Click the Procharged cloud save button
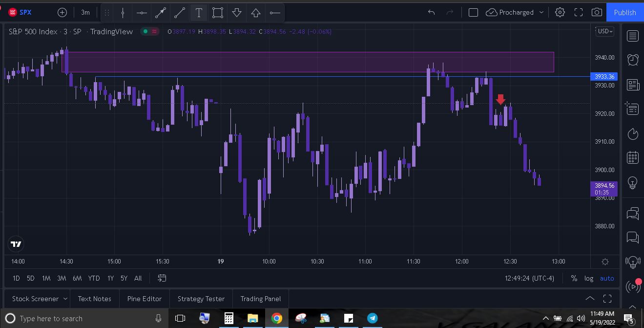The width and height of the screenshot is (644, 328). (x=510, y=12)
